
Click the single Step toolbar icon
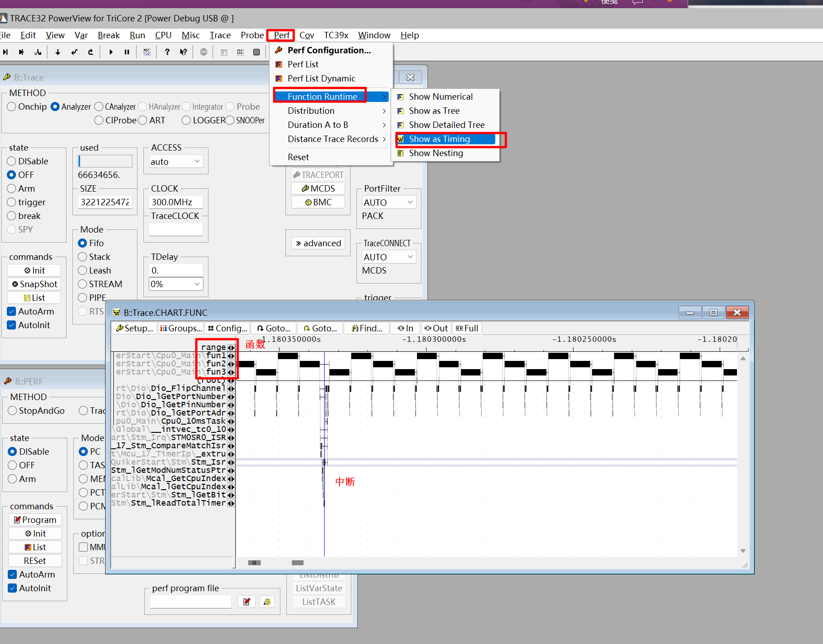(x=5, y=52)
